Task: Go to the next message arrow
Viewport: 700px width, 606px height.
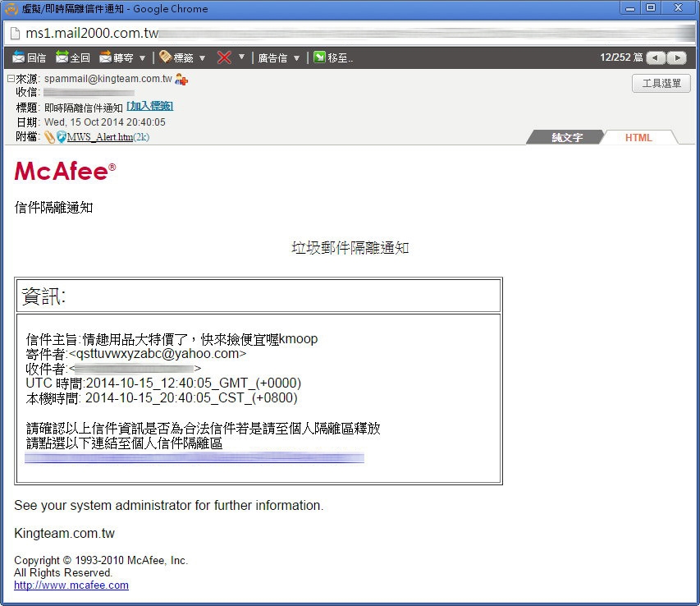Action: pos(677,58)
